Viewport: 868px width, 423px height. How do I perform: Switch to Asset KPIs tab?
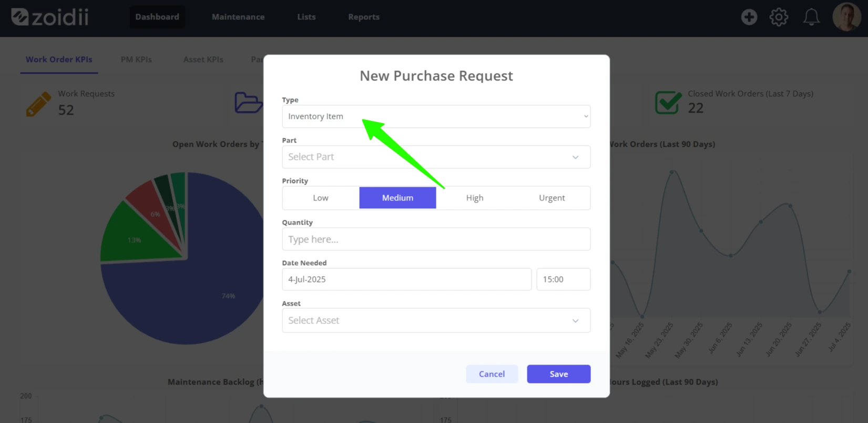203,59
